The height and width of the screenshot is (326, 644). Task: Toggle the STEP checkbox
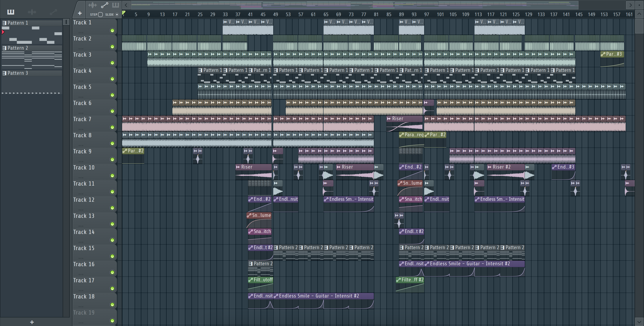[100, 15]
